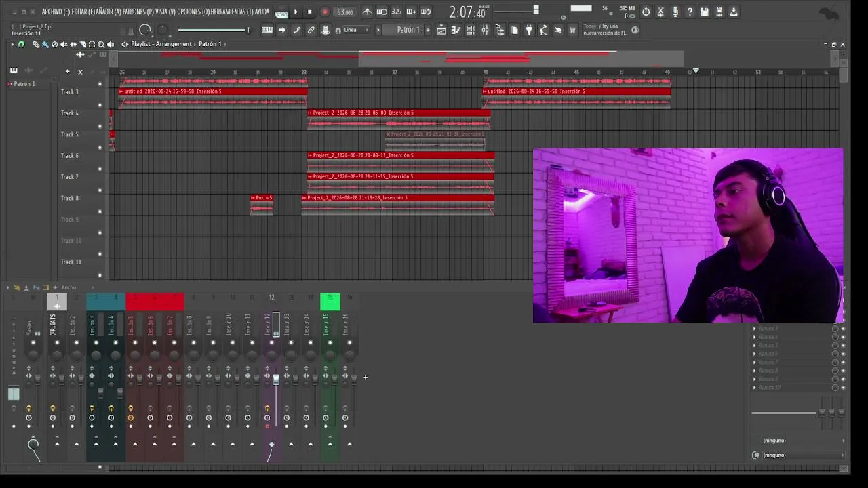Open the news about a new FL version
Viewport: 868px width, 488px height.
coord(601,30)
